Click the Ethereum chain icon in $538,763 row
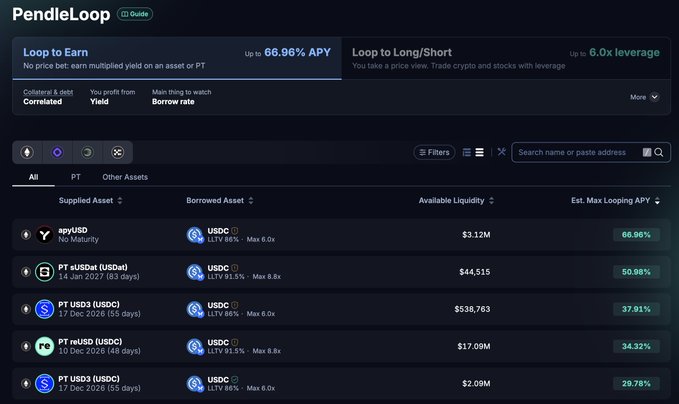The image size is (679, 404). tap(26, 309)
